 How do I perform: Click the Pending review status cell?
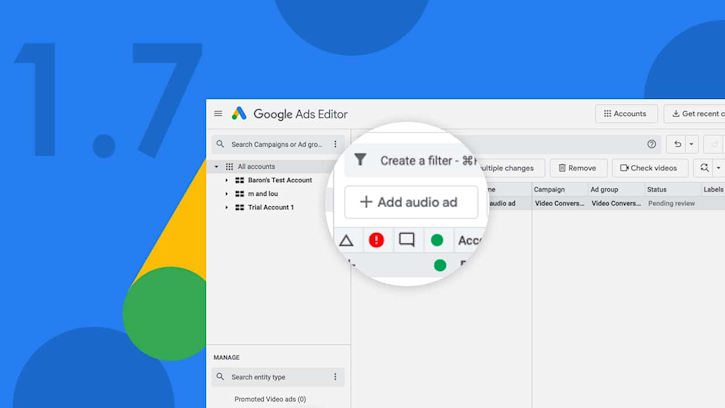(x=671, y=204)
